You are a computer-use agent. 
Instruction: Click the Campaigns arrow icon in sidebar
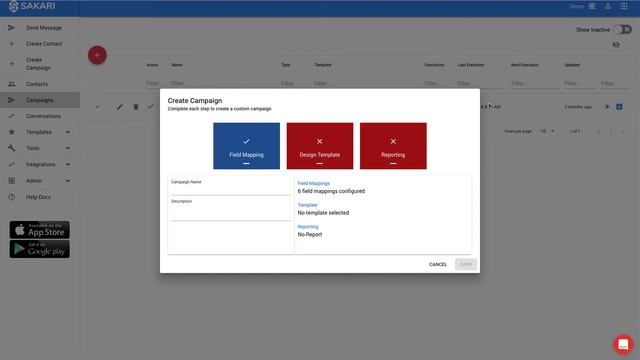pyautogui.click(x=11, y=100)
